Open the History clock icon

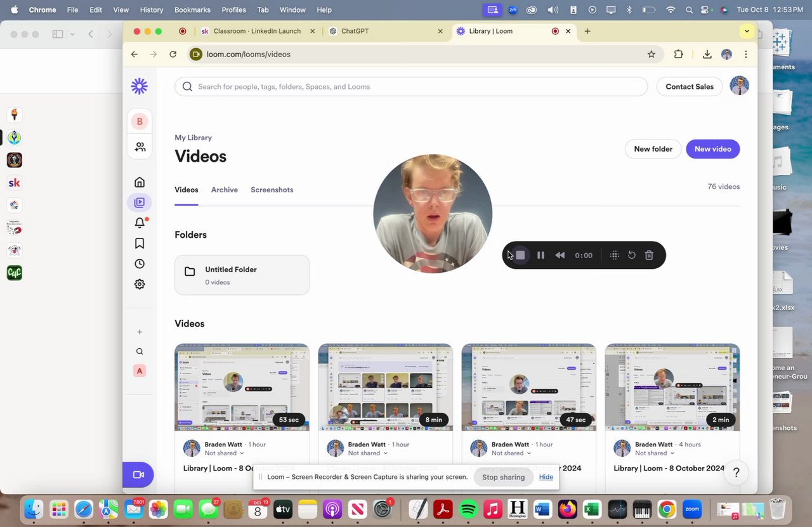140,264
